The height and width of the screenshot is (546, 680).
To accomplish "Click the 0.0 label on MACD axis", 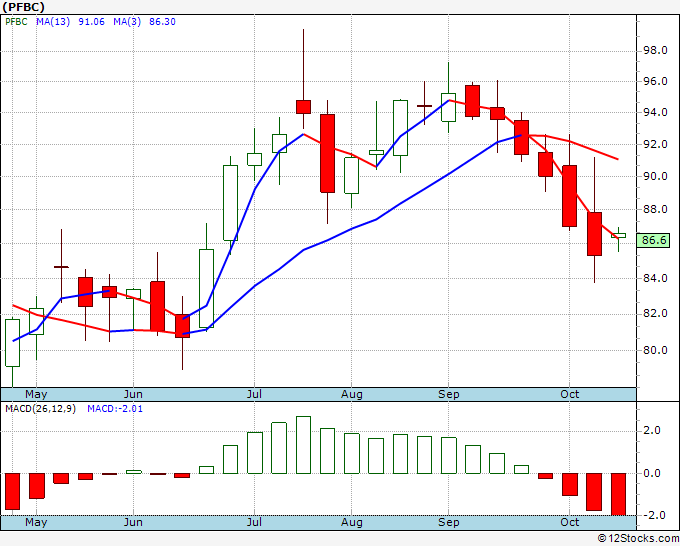I will tap(652, 473).
